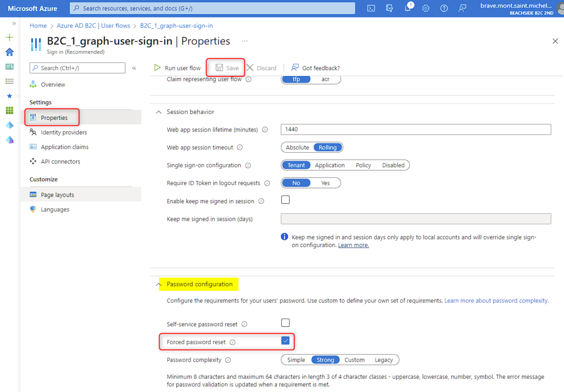Save the user flow properties

tap(227, 68)
